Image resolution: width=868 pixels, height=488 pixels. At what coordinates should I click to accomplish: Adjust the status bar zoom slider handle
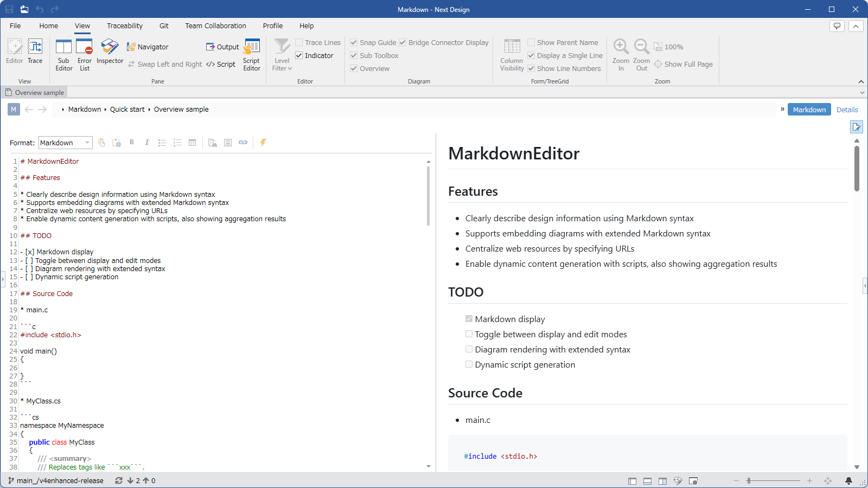749,481
